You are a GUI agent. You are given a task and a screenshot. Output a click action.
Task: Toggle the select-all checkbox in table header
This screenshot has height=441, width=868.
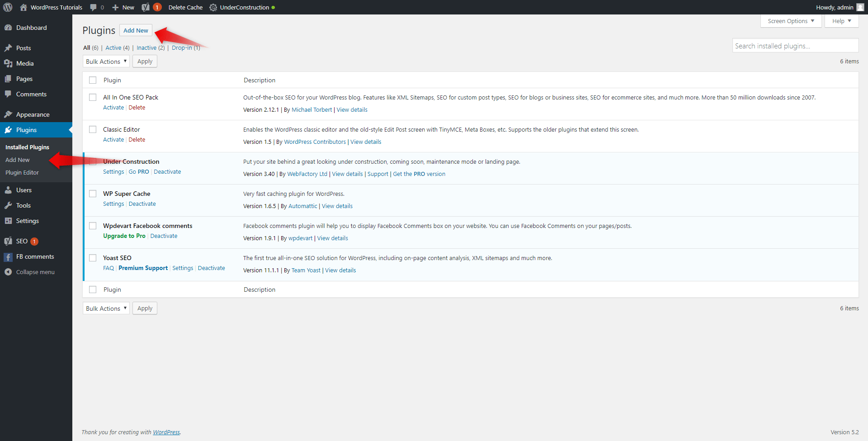(x=93, y=80)
